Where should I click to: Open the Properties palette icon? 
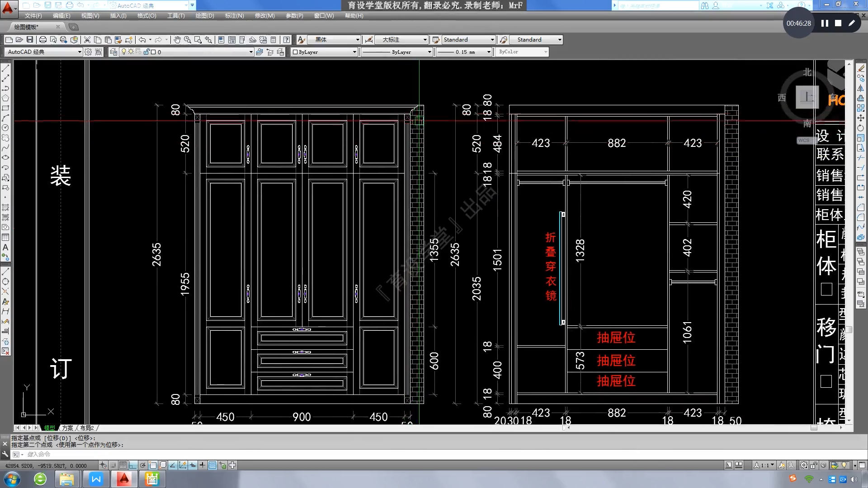tap(222, 40)
